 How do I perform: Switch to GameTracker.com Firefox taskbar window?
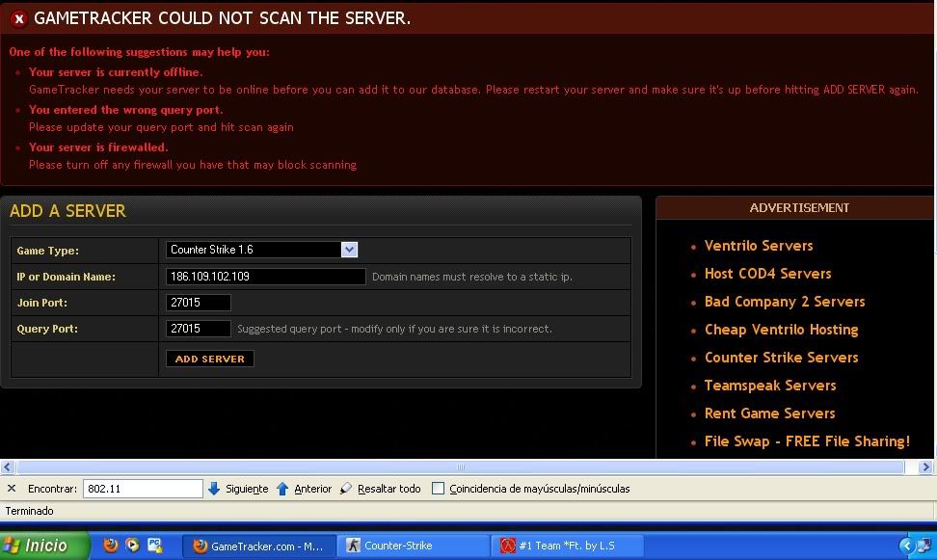pos(258,546)
